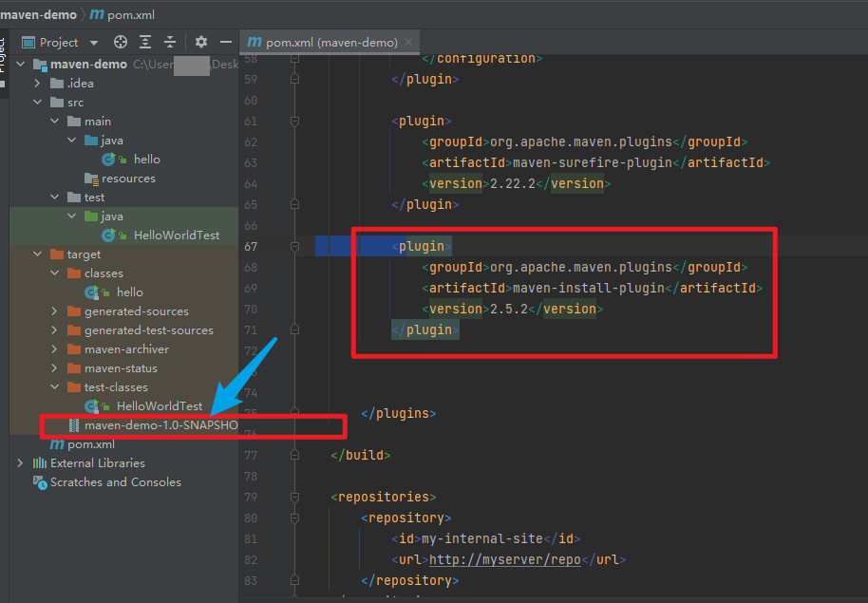Viewport: 868px width, 603px height.
Task: Click version 2.22.2 text on line 64
Action: pyautogui.click(x=513, y=184)
